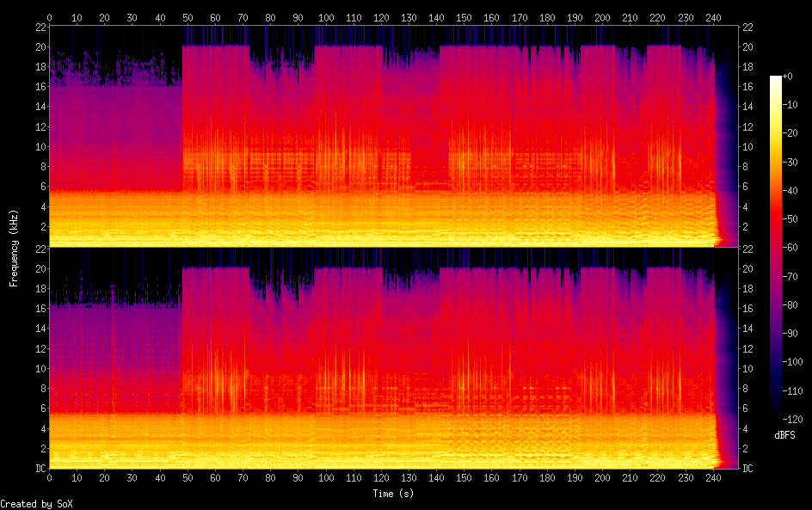Screen dimensions: 812x510
Task: Click the '0' tick on the bottom time axis
Action: click(49, 477)
